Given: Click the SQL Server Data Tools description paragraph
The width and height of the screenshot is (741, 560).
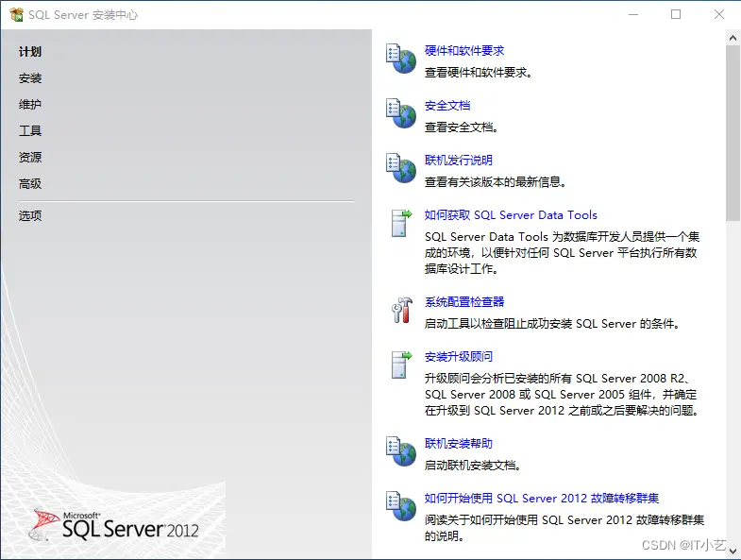Looking at the screenshot, I should (x=562, y=253).
